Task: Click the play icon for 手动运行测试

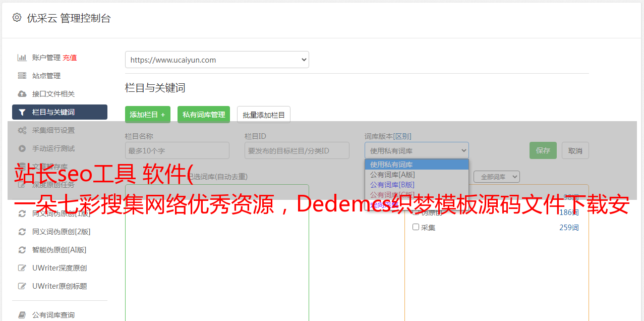Action: tap(22, 148)
